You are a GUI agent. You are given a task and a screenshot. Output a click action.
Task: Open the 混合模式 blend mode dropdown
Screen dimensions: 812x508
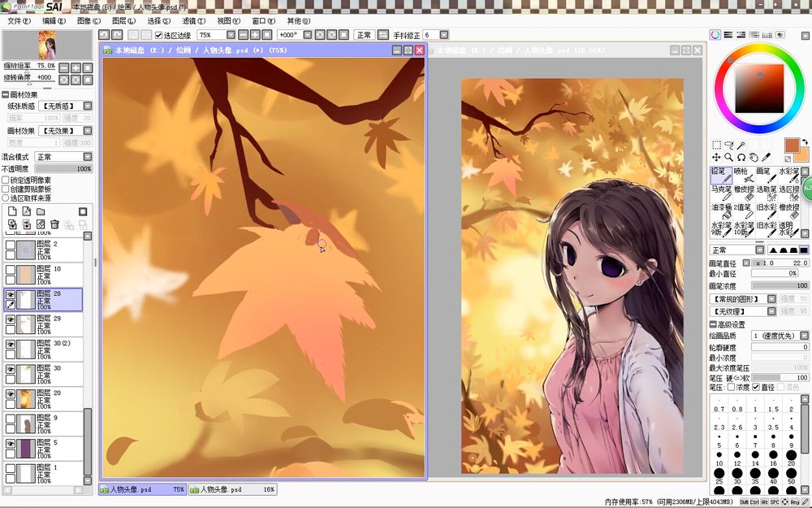pyautogui.click(x=88, y=157)
